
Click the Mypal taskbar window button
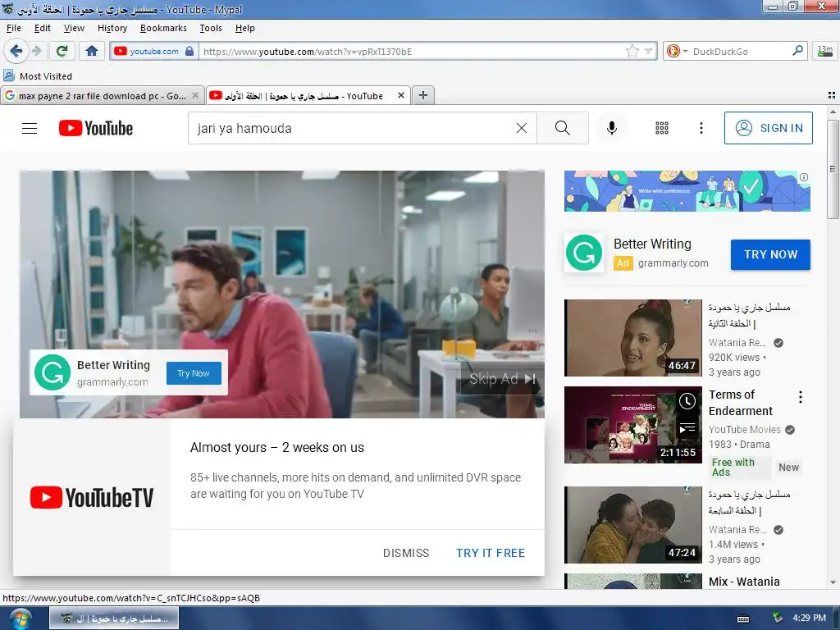coord(114,619)
